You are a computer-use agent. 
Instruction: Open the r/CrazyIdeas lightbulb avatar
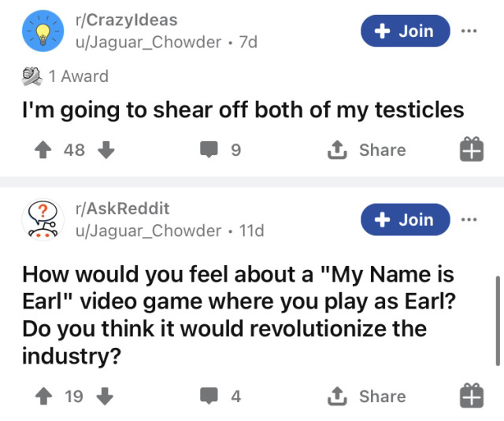coord(43,31)
